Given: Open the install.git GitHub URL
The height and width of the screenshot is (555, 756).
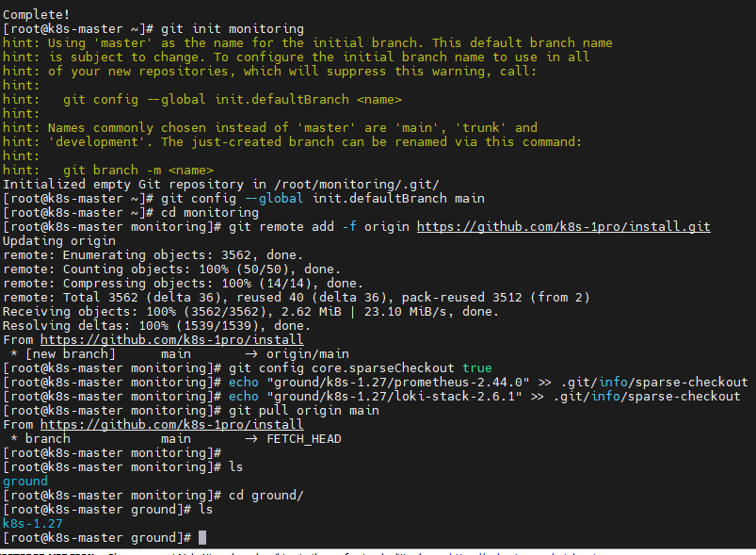Looking at the screenshot, I should (x=563, y=226).
